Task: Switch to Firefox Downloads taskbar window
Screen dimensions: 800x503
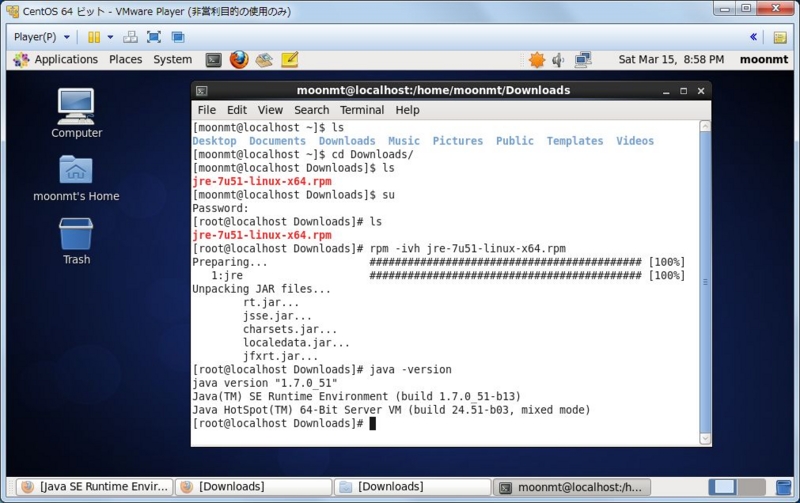Action: click(254, 487)
